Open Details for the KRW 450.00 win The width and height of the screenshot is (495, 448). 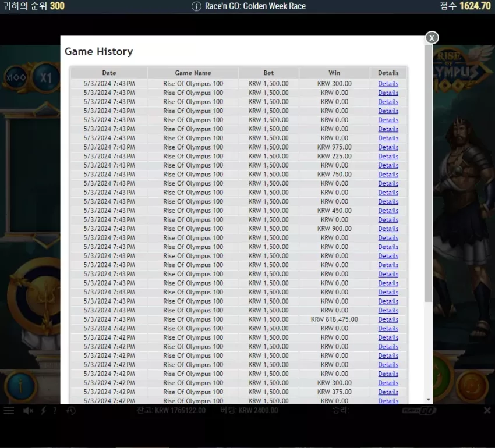(x=388, y=211)
